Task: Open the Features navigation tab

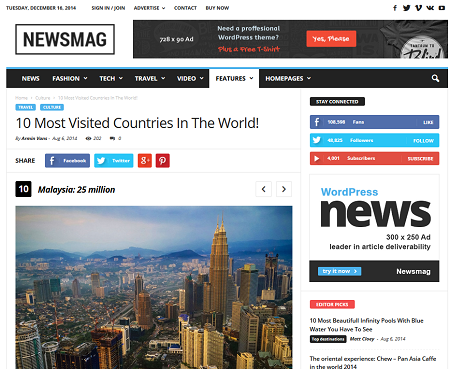Action: (x=234, y=78)
